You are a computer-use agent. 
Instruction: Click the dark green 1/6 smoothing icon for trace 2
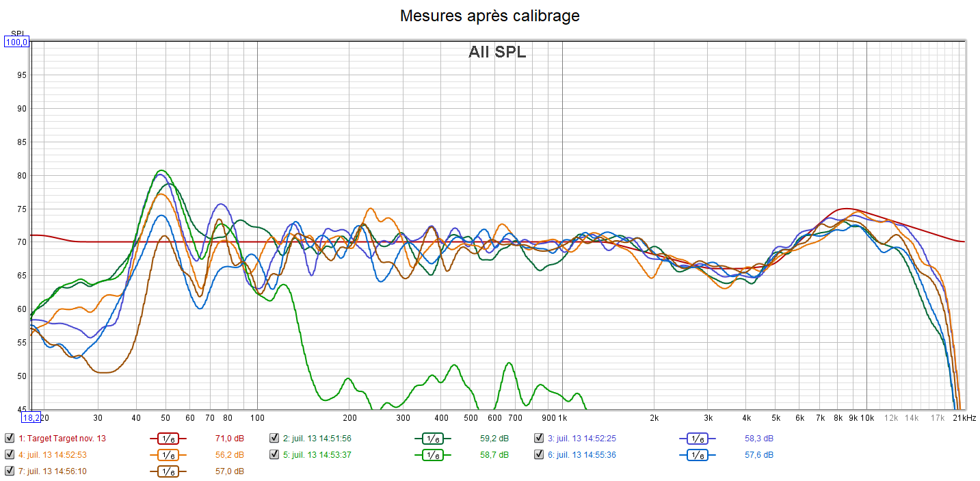[433, 439]
